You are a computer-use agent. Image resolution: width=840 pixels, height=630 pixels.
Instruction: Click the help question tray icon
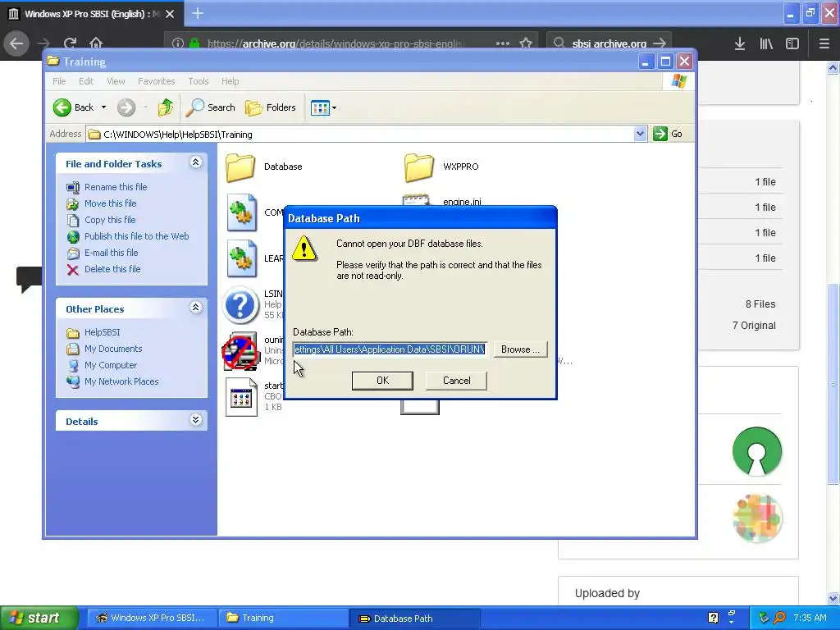pos(713,618)
